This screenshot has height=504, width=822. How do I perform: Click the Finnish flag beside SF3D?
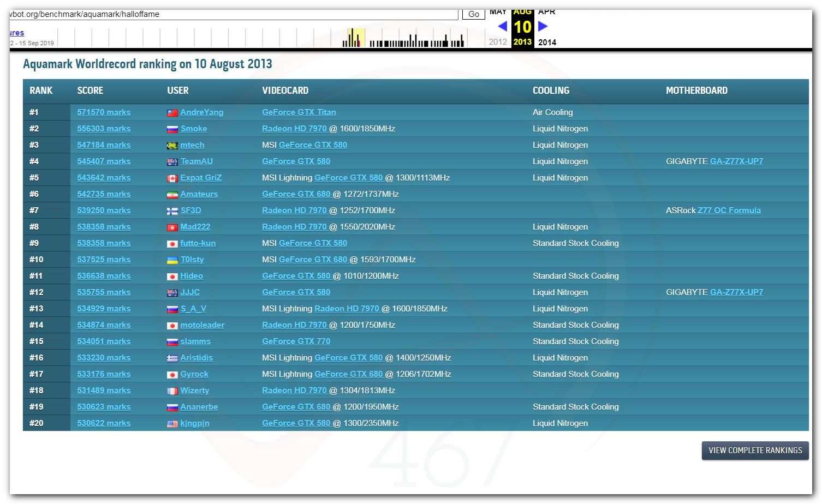[172, 211]
